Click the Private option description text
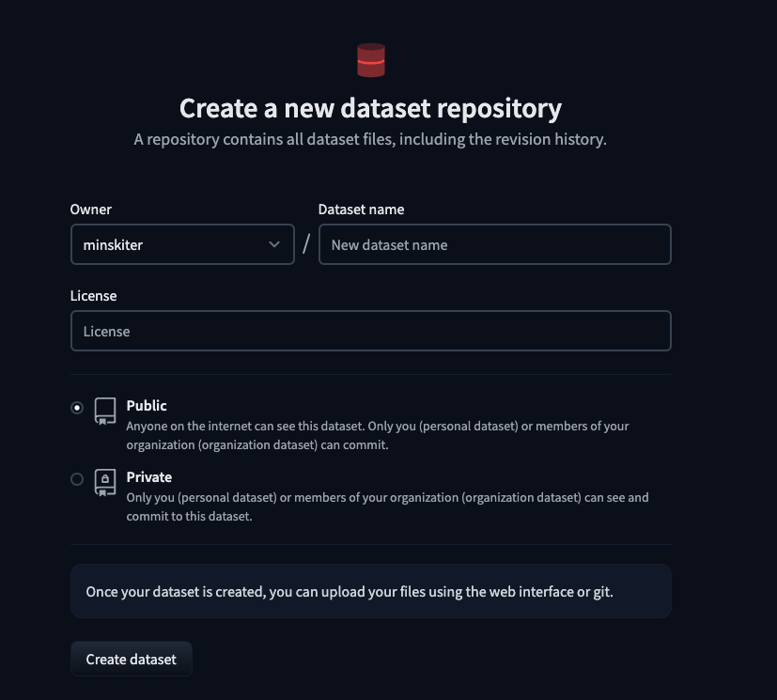 pyautogui.click(x=387, y=506)
